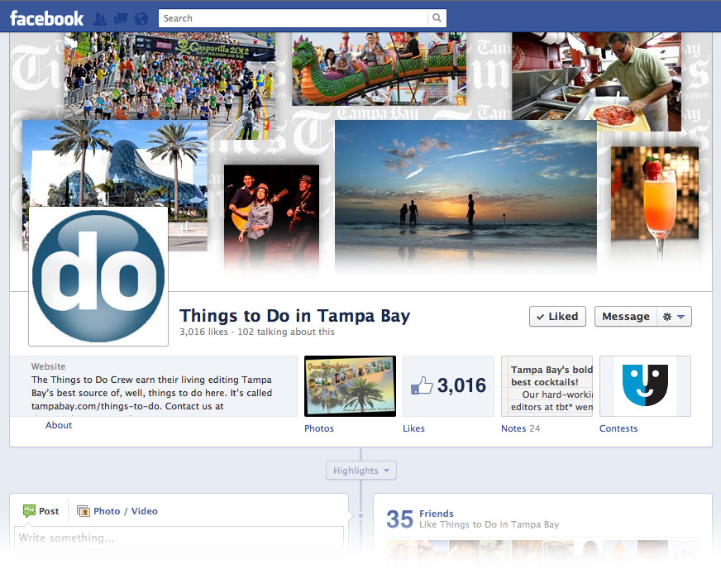This screenshot has width=721, height=588.
Task: Toggle the Liked button
Action: click(557, 317)
